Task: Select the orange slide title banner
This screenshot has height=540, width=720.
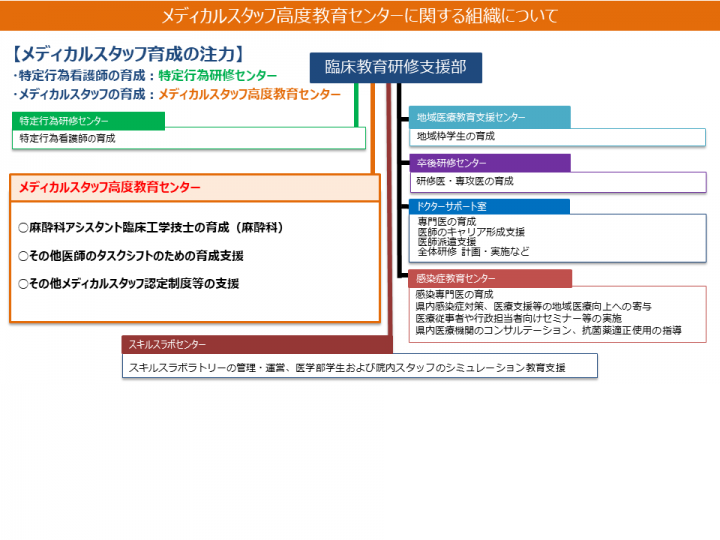Action: pyautogui.click(x=360, y=15)
